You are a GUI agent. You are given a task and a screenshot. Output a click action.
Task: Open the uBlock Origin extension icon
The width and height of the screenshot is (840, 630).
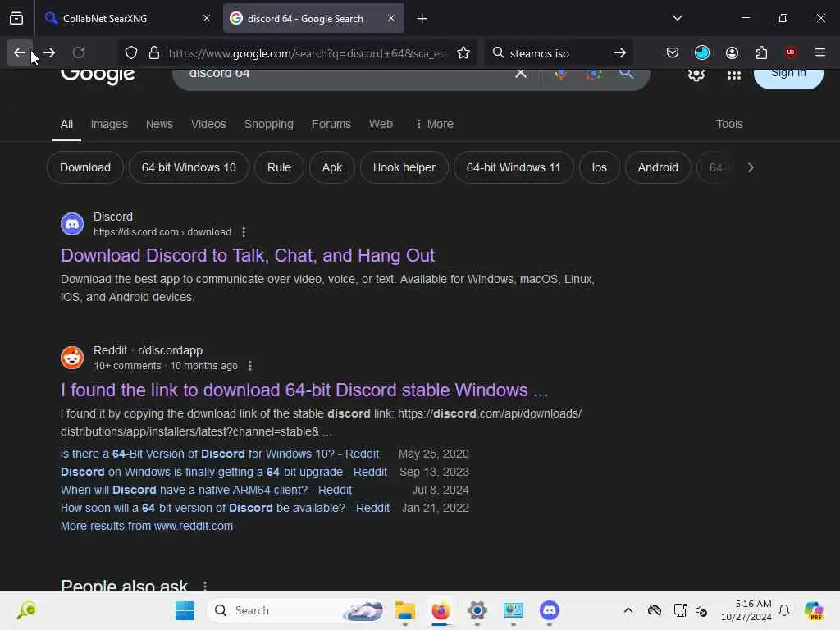(791, 52)
